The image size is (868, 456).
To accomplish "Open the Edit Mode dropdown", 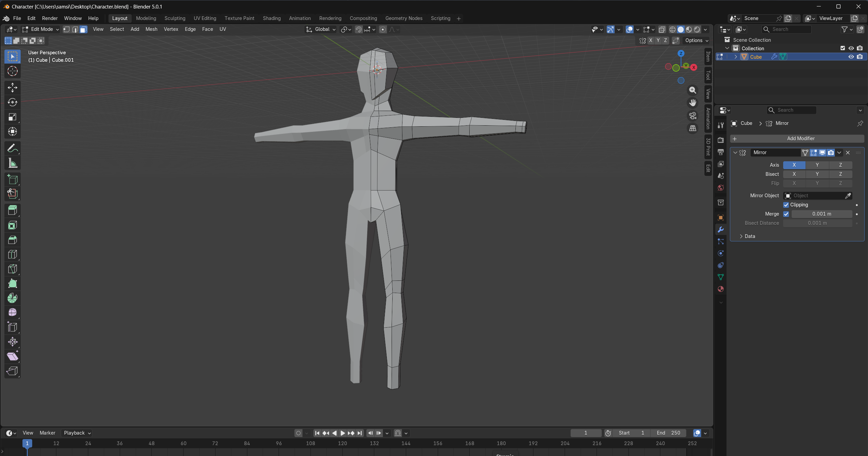I will [40, 29].
